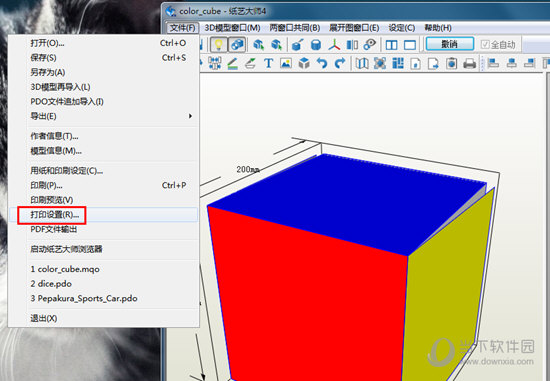
Task: Click the blue cylinder icon
Action: coord(316,45)
